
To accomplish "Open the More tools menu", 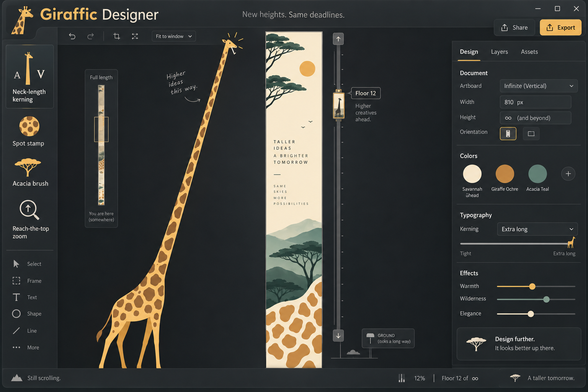I will (x=26, y=347).
